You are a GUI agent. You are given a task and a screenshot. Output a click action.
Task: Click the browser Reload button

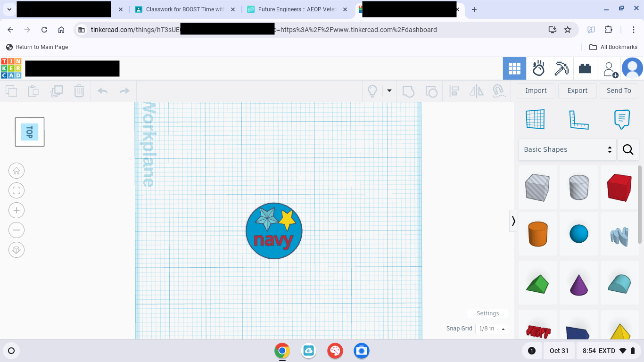44,30
